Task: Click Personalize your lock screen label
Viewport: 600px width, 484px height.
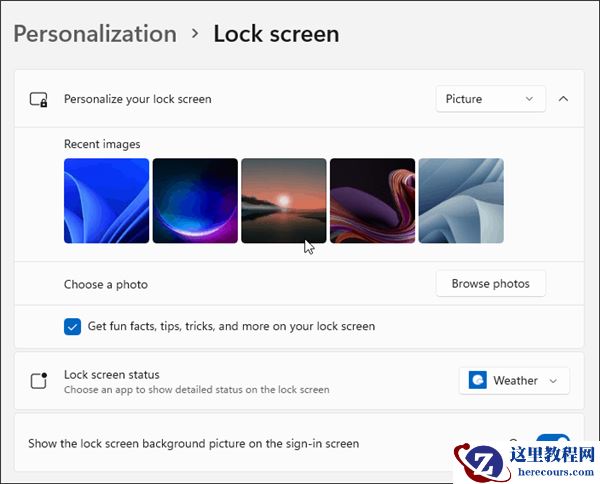Action: pyautogui.click(x=138, y=99)
